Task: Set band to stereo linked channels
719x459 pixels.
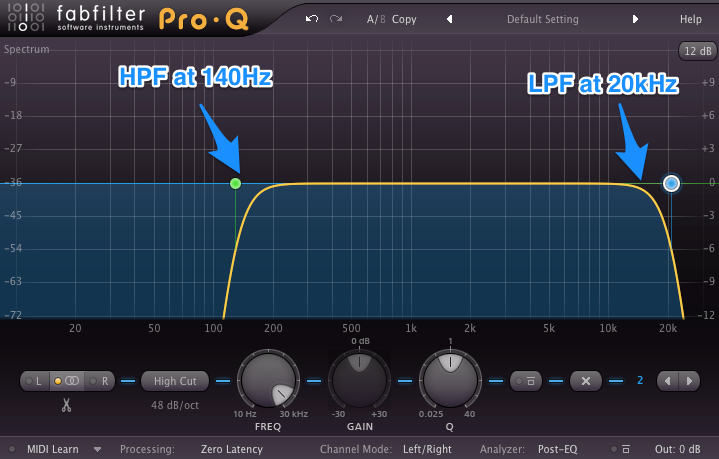Action: coord(66,381)
